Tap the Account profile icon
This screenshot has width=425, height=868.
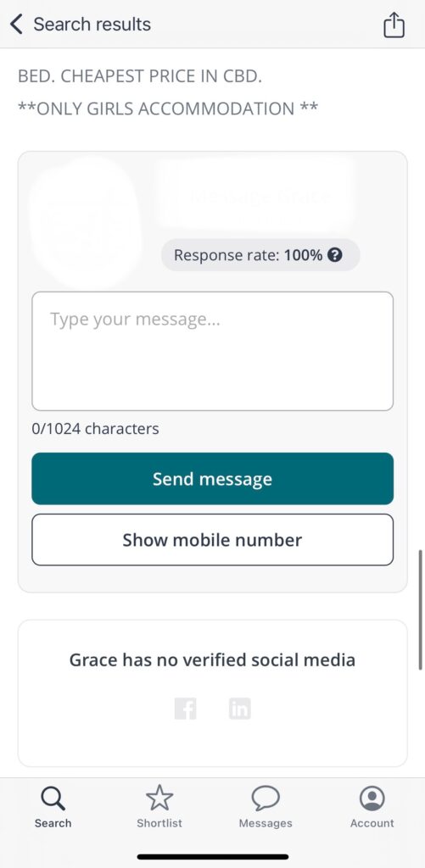click(372, 798)
